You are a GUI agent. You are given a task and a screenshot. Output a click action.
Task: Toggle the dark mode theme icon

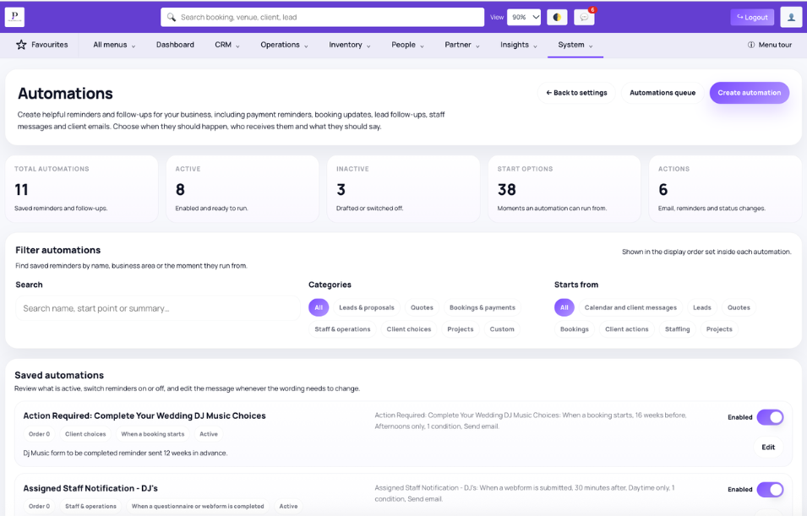click(x=557, y=17)
